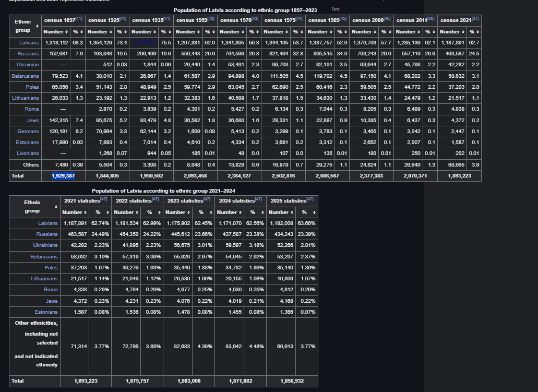The height and width of the screenshot is (392, 538).
Task: Sort by census 1989 % column
Action: [x=342, y=32]
